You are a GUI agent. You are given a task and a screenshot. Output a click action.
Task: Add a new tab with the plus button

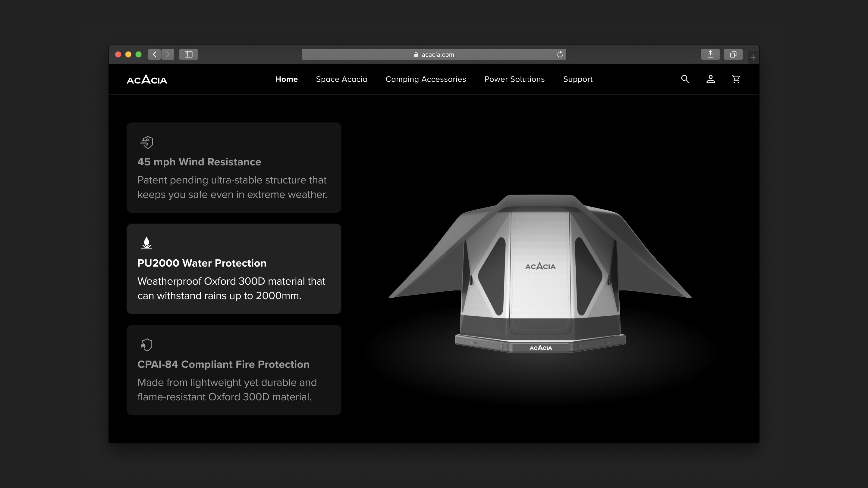(753, 57)
